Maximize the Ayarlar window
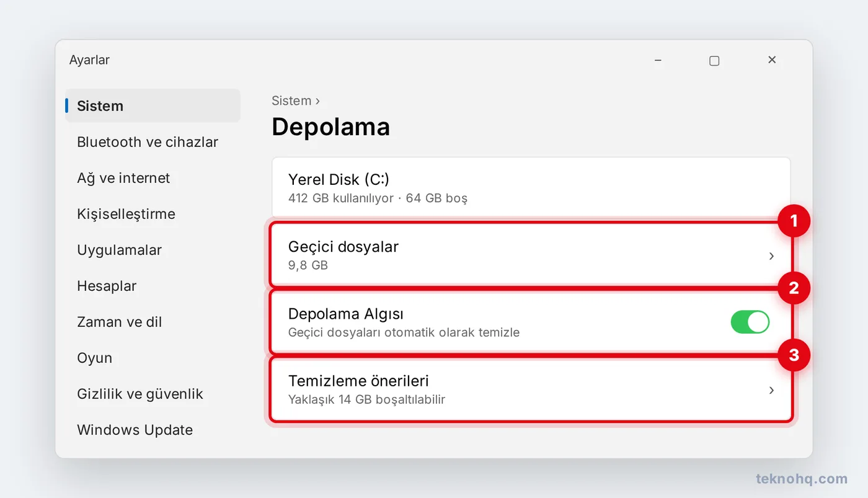 tap(714, 60)
